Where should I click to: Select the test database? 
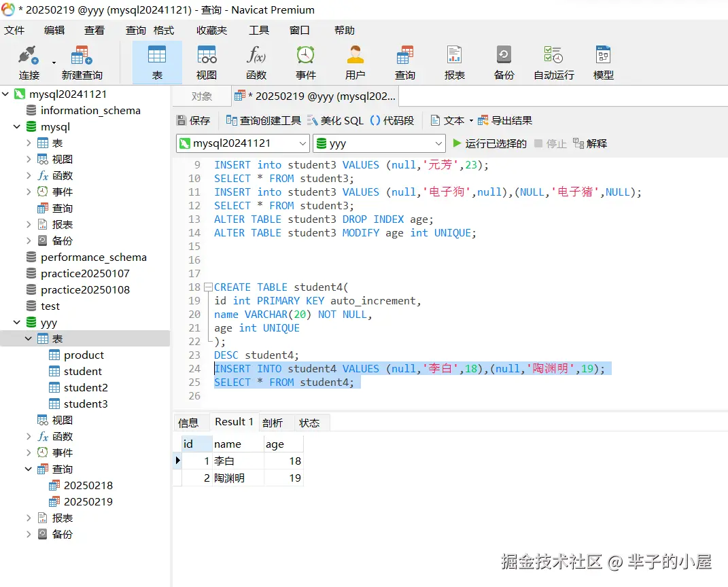point(50,306)
